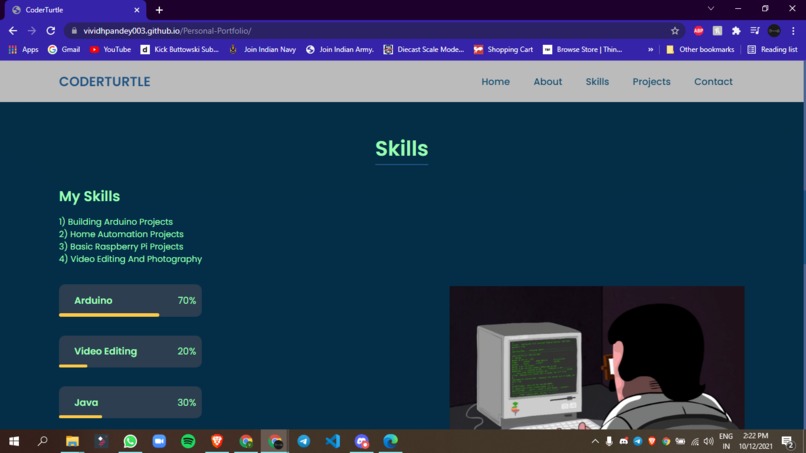806x453 pixels.
Task: Open the notification center icon
Action: click(x=787, y=441)
